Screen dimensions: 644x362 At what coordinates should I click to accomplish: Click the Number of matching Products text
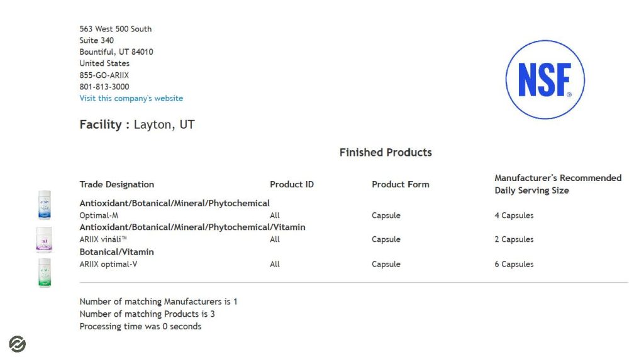click(147, 314)
